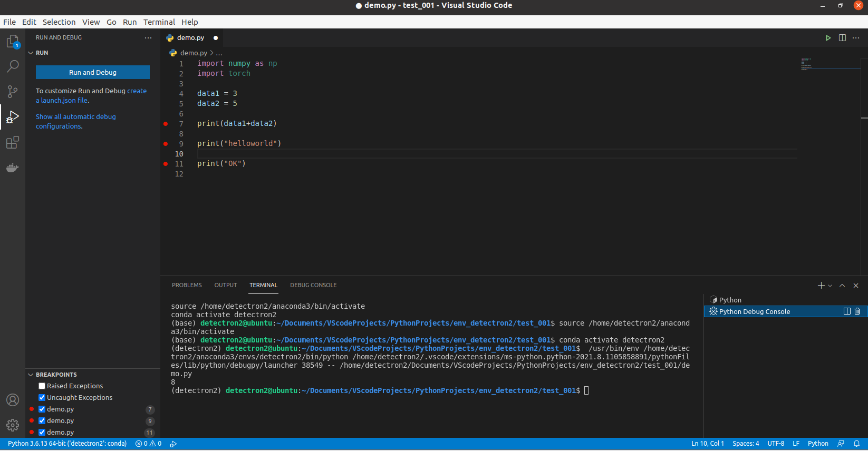Select the demo.py editor tab
The image size is (868, 451).
coord(191,38)
